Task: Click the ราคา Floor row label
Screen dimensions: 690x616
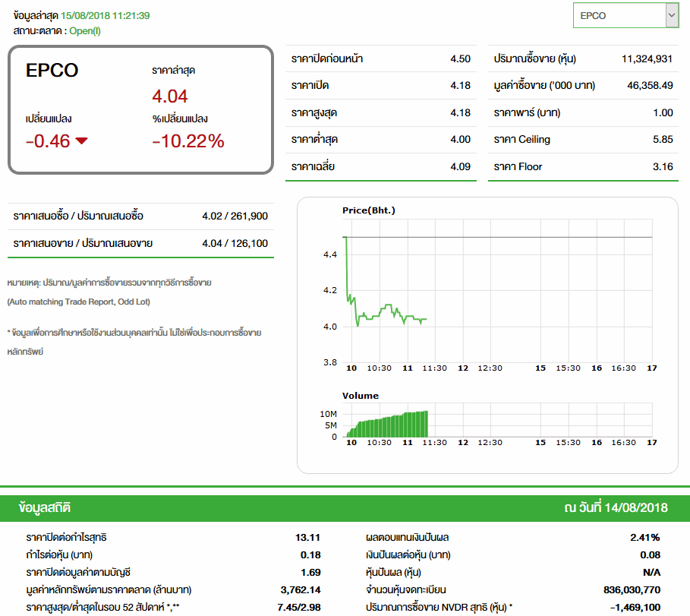Action: (518, 167)
